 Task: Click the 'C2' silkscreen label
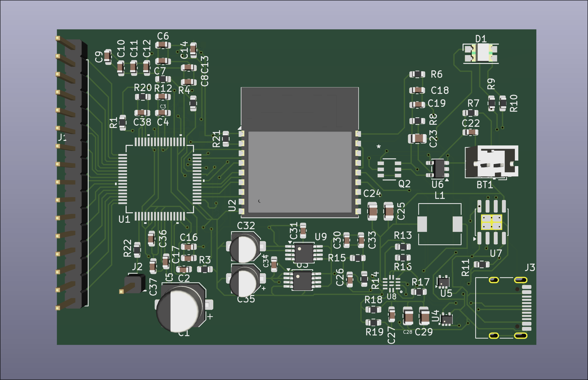[x=184, y=278]
